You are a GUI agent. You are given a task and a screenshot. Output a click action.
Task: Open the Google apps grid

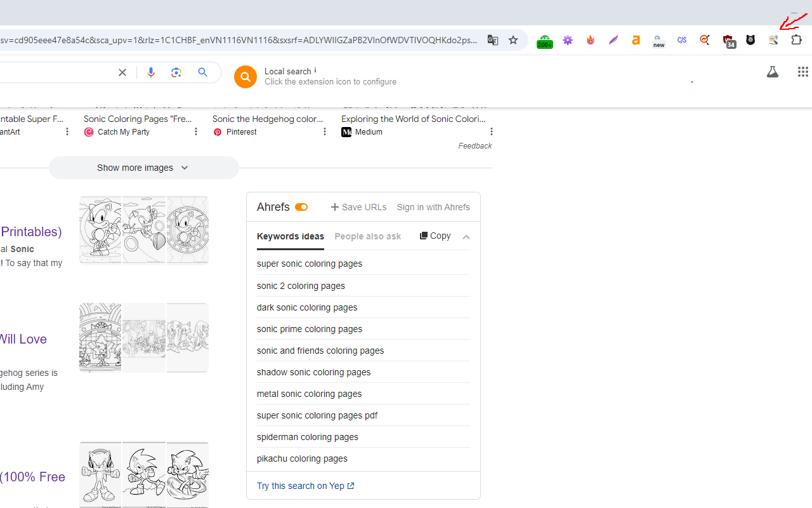802,72
